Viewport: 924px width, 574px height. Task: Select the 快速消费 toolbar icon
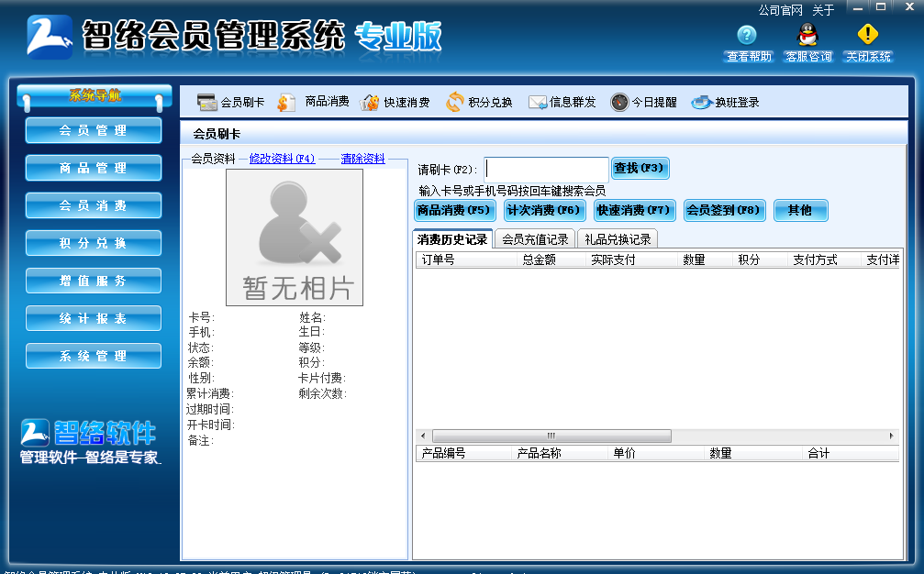395,102
